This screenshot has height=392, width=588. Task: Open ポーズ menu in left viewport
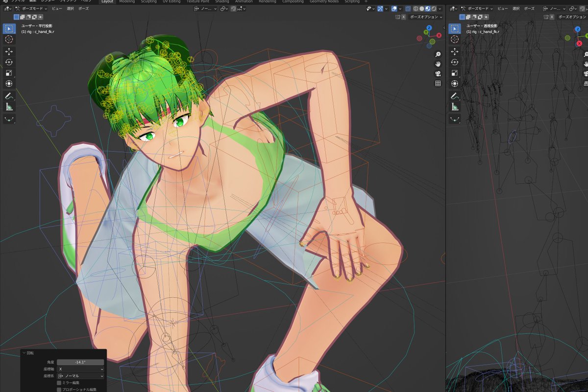[84, 8]
